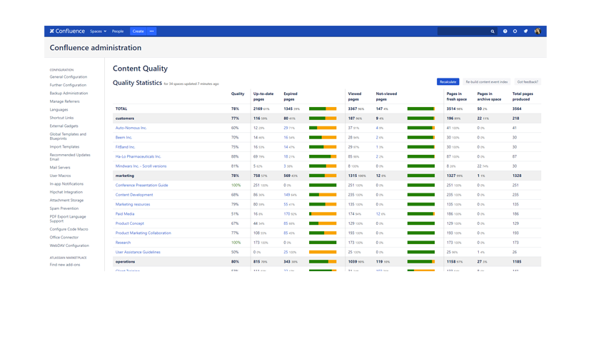This screenshot has height=364, width=591.
Task: Open Manage Referrers in sidebar
Action: (x=64, y=101)
